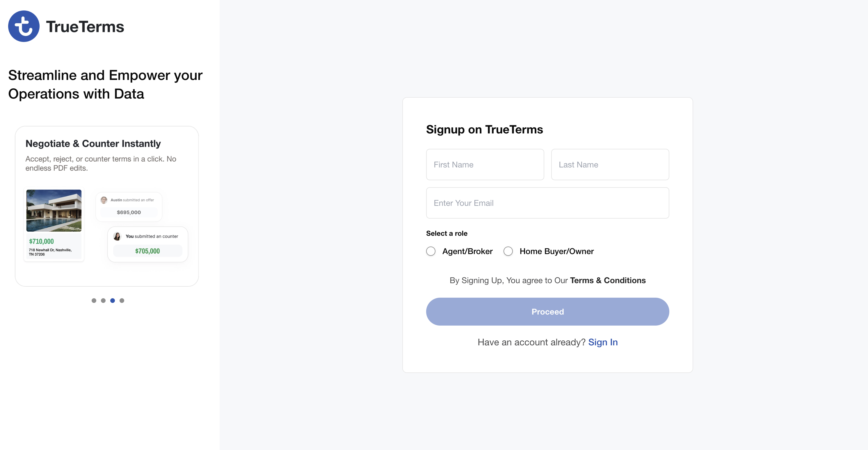The height and width of the screenshot is (450, 868).
Task: Click the modern house listing photo
Action: tap(54, 210)
